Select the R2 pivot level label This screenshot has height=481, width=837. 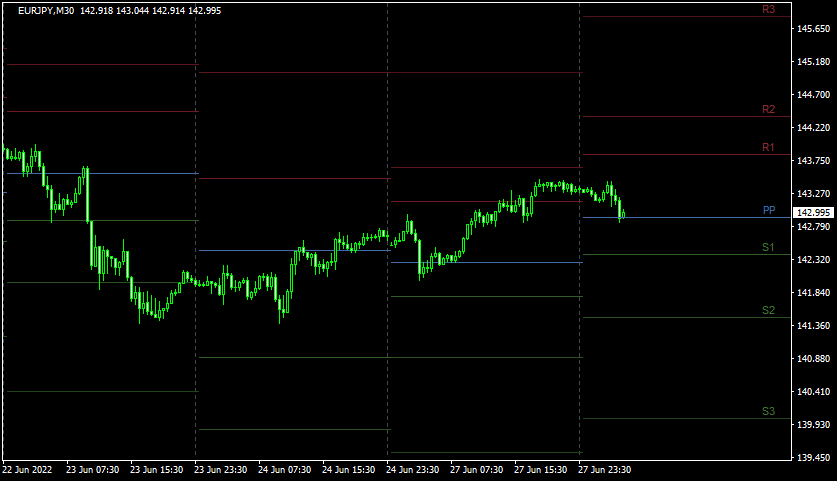(x=768, y=109)
